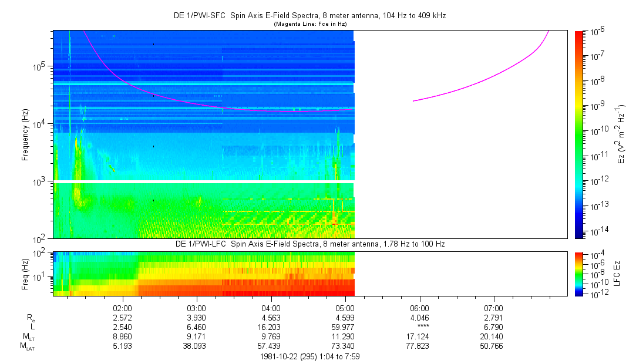The width and height of the screenshot is (636, 364).
Task: Select the 02:00 time tick label
Action: point(122,308)
